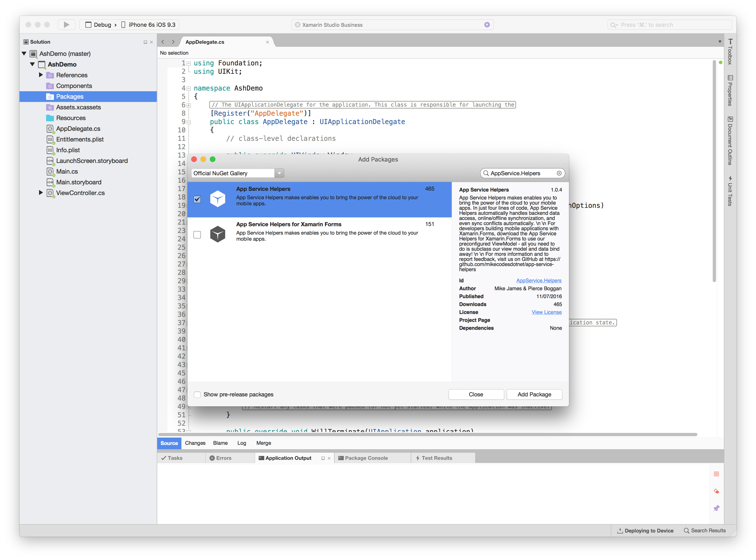Open the AppService.Helpers Id link

pos(539,280)
